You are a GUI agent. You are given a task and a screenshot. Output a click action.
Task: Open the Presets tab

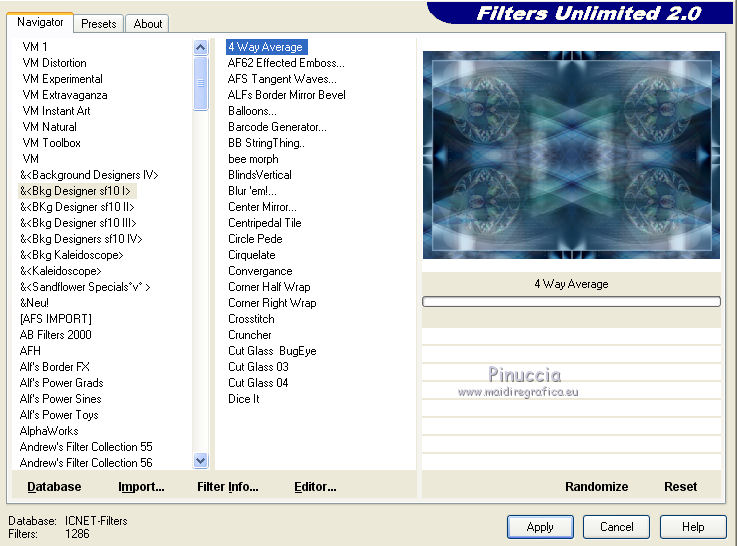coord(99,24)
